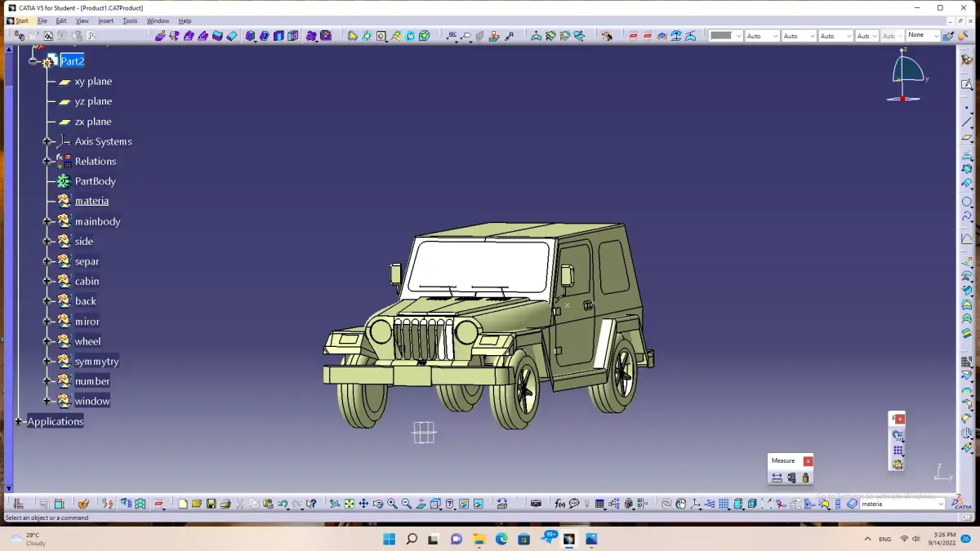Select the Extrude surface tool
Image resolution: width=980 pixels, height=551 pixels.
click(160, 36)
